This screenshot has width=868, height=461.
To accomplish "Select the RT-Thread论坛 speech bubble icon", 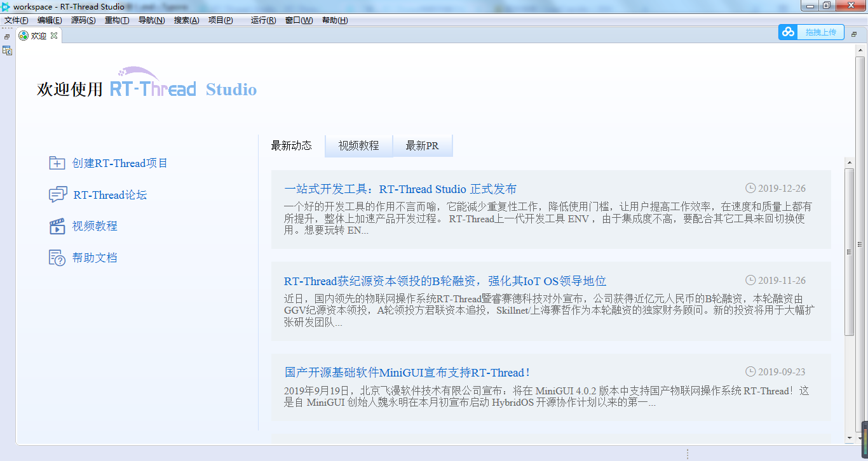I will [x=57, y=195].
